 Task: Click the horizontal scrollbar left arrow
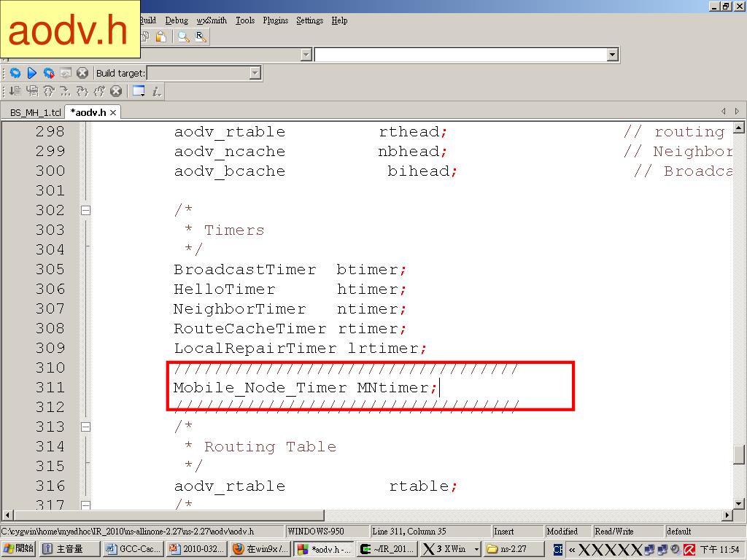tap(7, 515)
